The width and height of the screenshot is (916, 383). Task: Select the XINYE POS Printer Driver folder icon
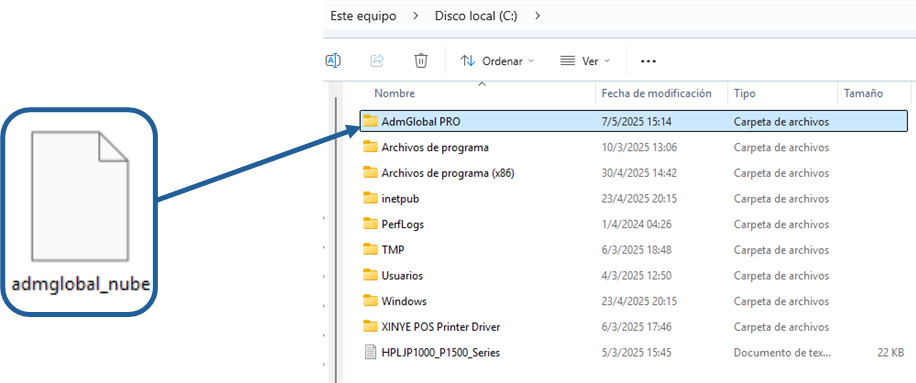370,326
